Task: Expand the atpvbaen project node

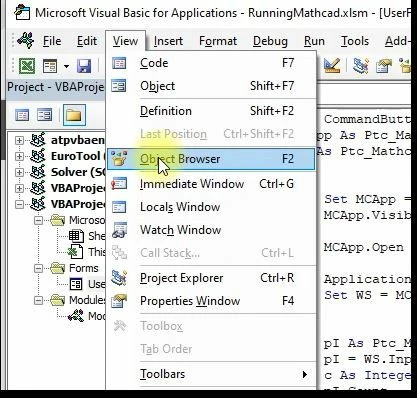Action: pyautogui.click(x=19, y=140)
